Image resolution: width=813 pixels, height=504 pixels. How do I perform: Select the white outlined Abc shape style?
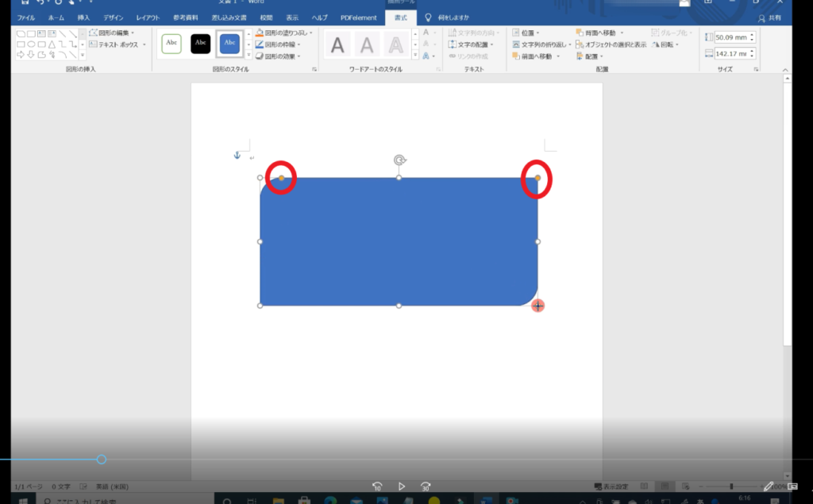click(171, 43)
